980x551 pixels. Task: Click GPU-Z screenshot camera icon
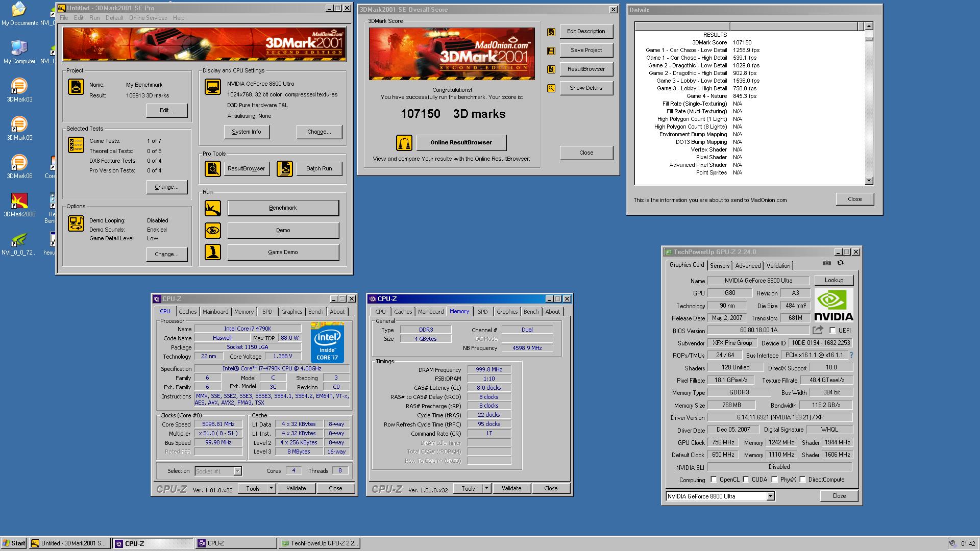coord(827,263)
